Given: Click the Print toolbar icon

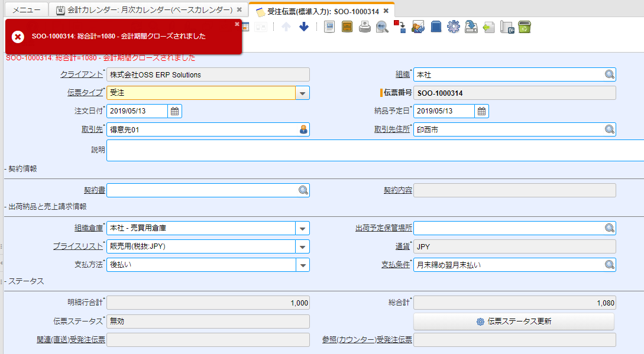Looking at the screenshot, I should pyautogui.click(x=365, y=27).
